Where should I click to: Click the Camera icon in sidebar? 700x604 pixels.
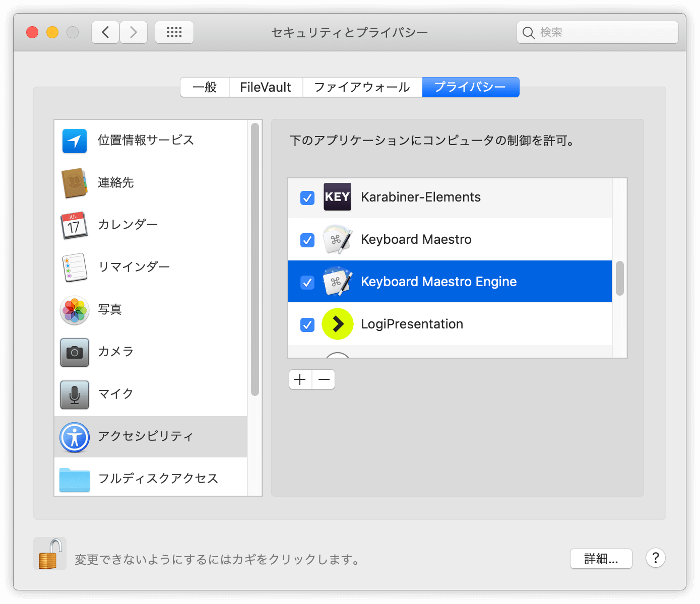(x=75, y=352)
